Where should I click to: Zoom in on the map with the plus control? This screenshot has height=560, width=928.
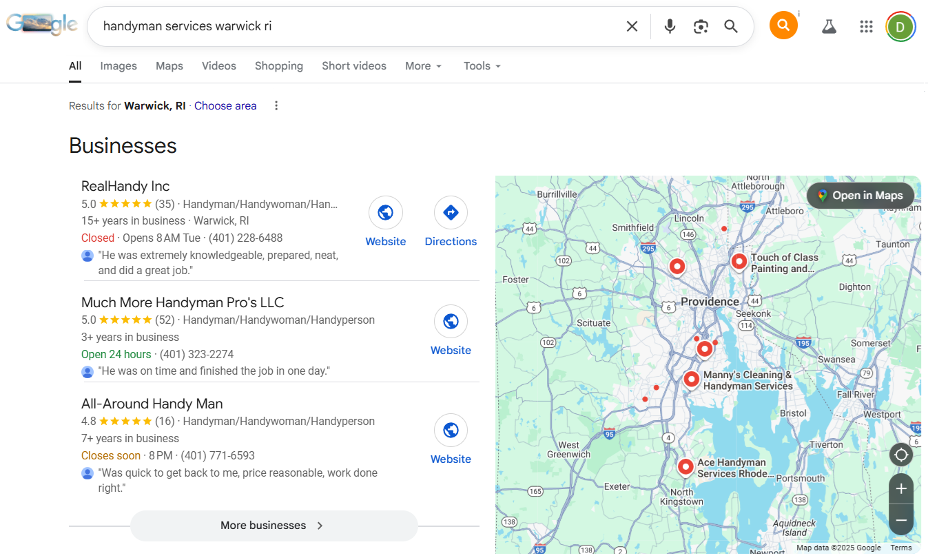(x=901, y=488)
